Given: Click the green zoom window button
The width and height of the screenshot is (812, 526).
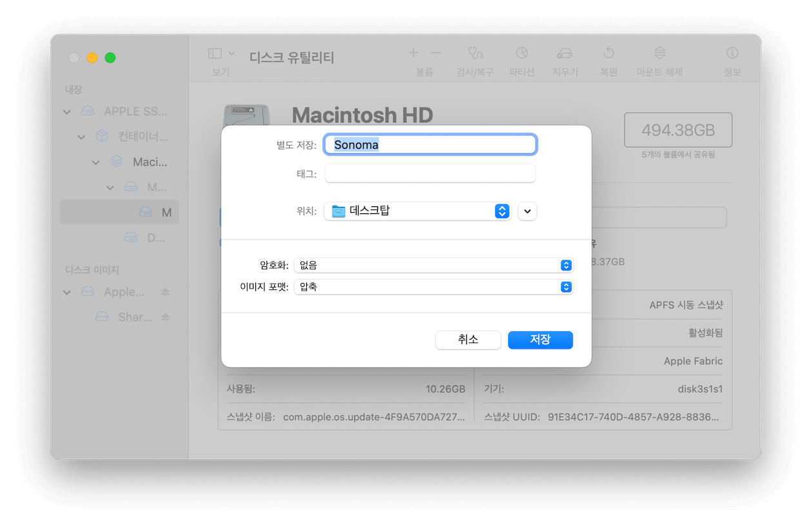Looking at the screenshot, I should (x=110, y=57).
